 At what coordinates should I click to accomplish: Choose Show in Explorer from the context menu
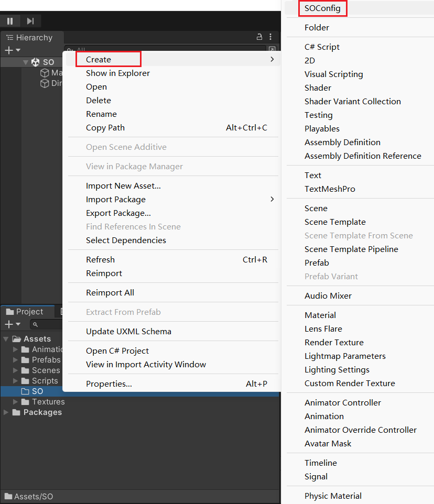[x=118, y=73]
